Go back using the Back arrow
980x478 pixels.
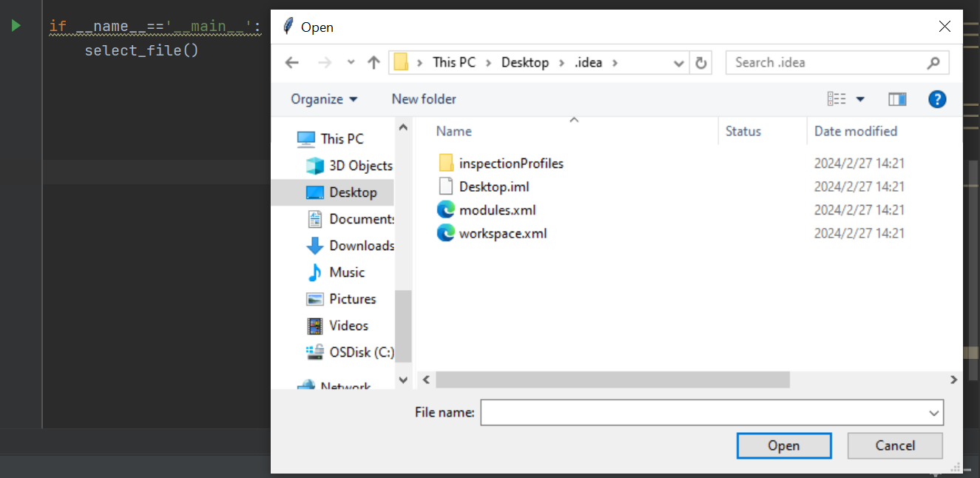(291, 63)
